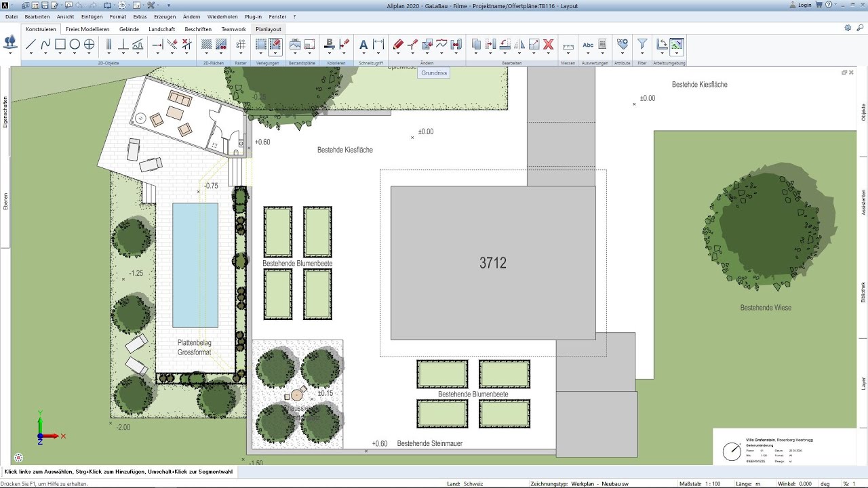Open the quick access toolbar customize arrow
The height and width of the screenshot is (488, 868).
[170, 5]
